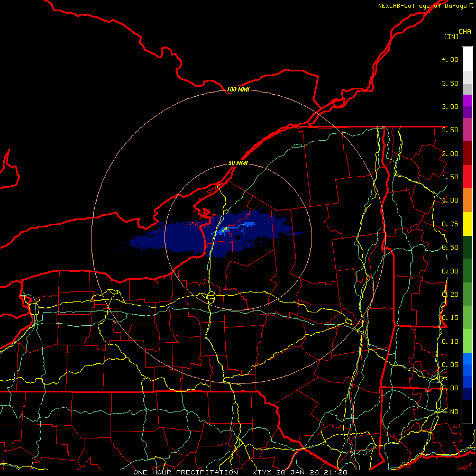This screenshot has height=476, width=476.
Task: Click the green-yellow peak pixel in the echo
Action: click(x=225, y=228)
